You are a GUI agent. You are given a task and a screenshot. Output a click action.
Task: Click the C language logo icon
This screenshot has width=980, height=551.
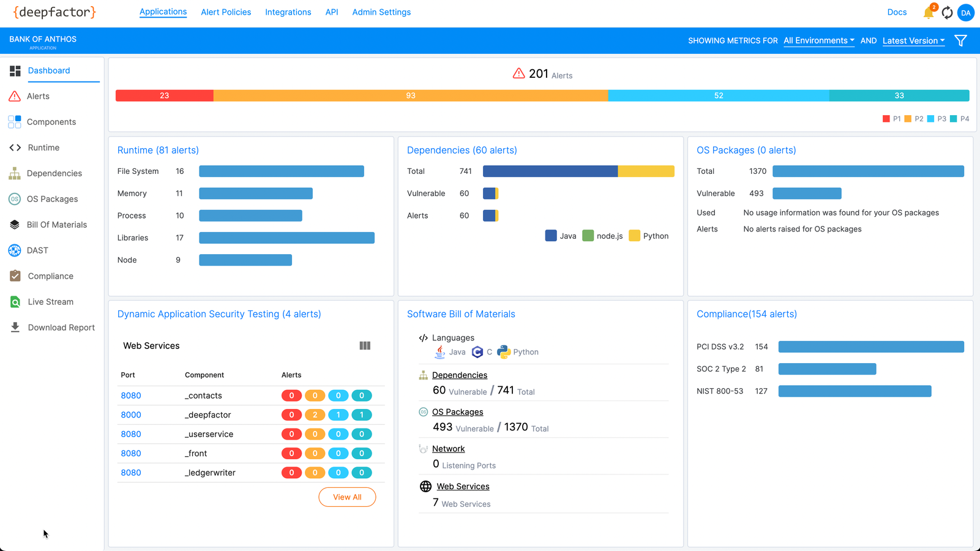477,352
